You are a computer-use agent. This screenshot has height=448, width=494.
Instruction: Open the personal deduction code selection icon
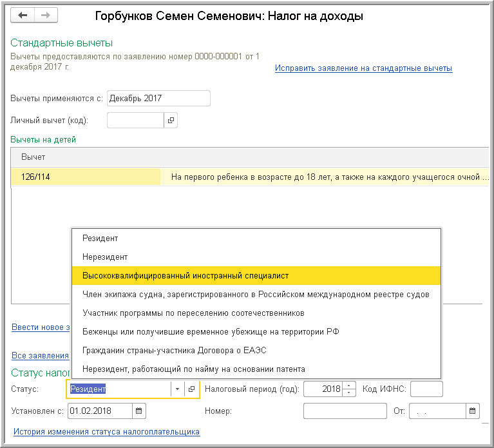click(x=171, y=120)
